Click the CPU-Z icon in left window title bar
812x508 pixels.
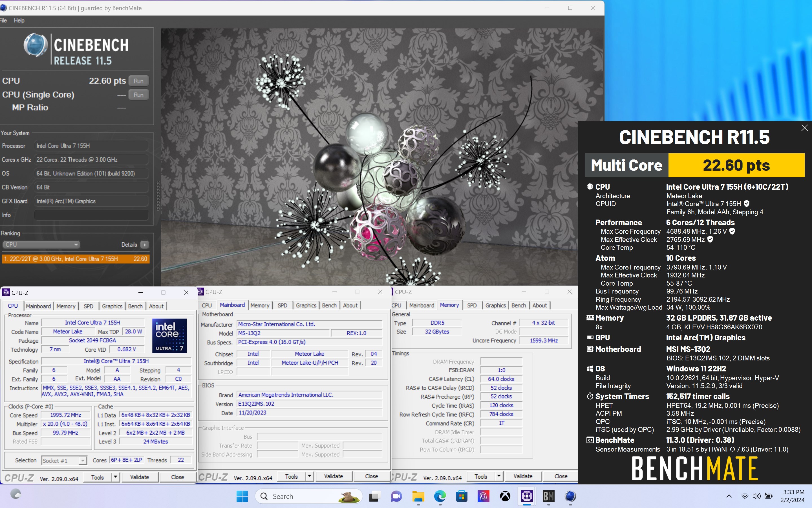click(x=6, y=293)
